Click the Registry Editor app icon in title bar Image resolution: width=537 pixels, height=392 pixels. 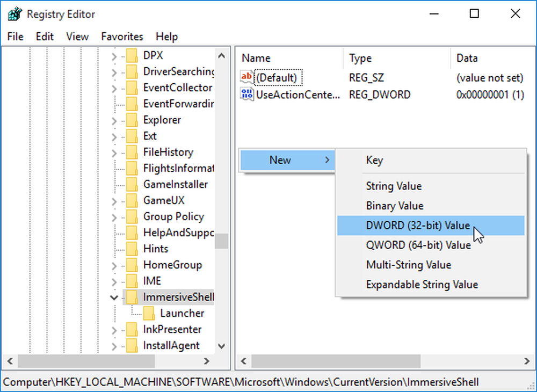click(x=14, y=14)
